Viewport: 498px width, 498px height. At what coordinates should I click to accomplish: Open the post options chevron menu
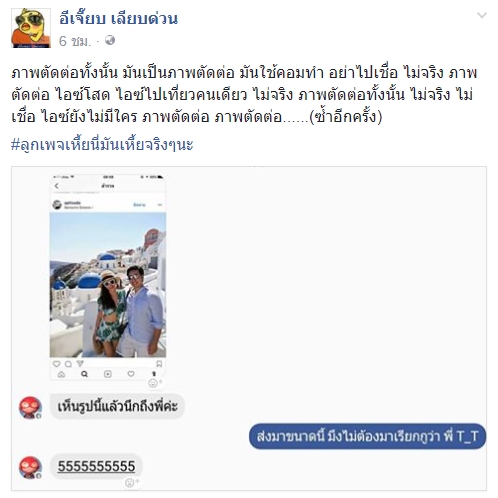pos(482,15)
